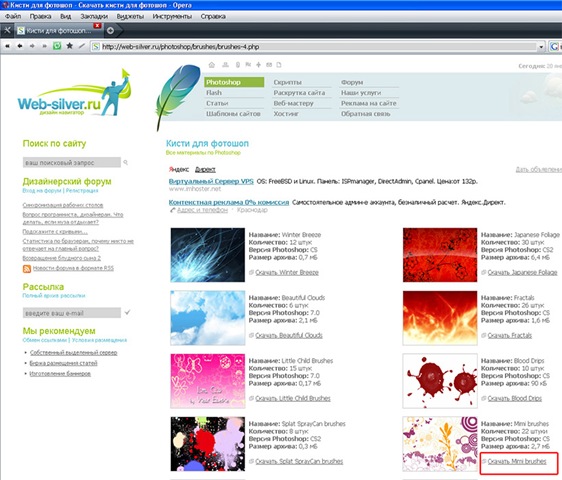Open the Flash site section
The height and width of the screenshot is (480, 562).
[x=214, y=92]
